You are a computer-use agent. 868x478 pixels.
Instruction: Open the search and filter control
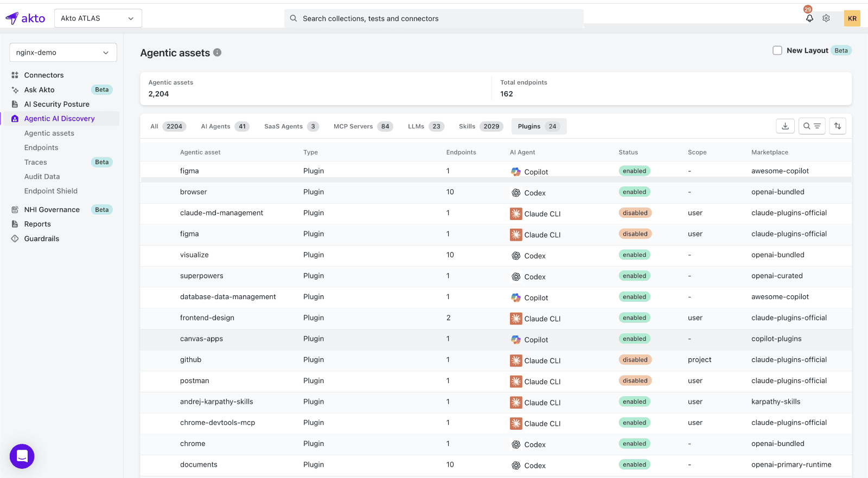812,126
